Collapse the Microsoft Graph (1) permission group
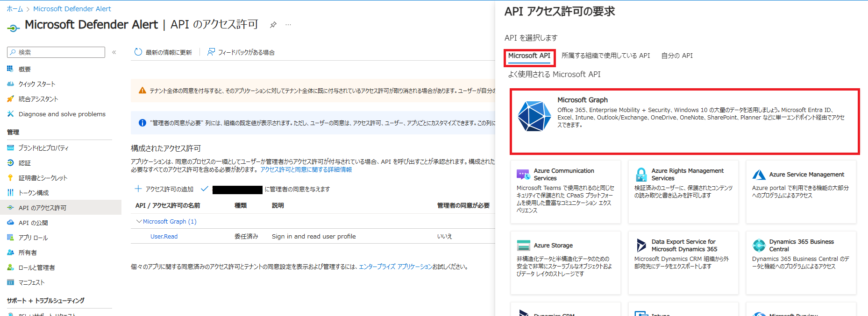The width and height of the screenshot is (868, 316). point(139,221)
